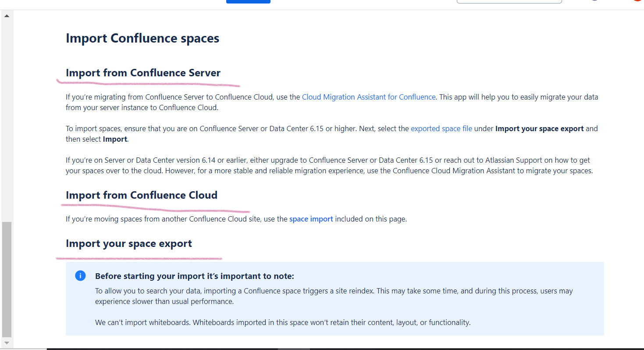
Task: Click the bold inline 'Import your space export' text
Action: [540, 129]
